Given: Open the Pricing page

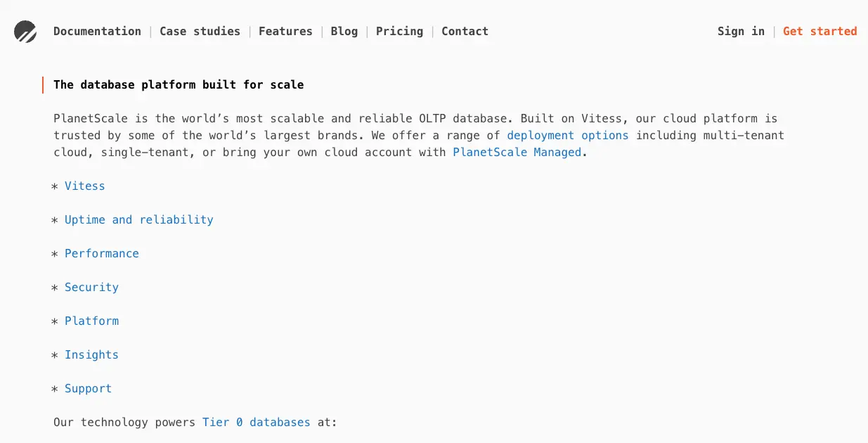Looking at the screenshot, I should coord(399,31).
